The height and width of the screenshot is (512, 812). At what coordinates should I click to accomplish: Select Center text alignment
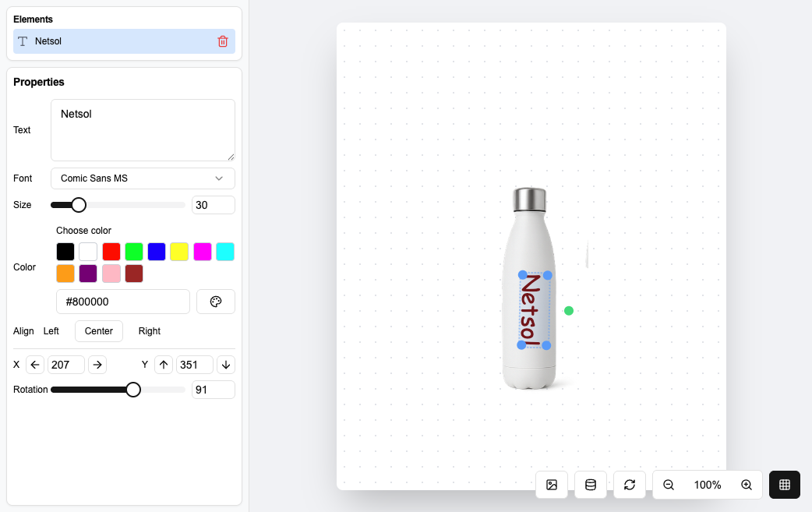[x=99, y=331]
